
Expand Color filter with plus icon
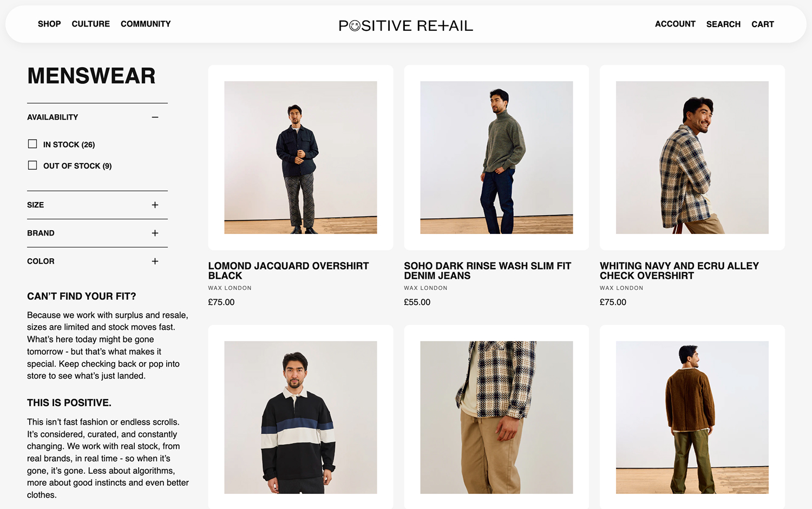pyautogui.click(x=155, y=261)
